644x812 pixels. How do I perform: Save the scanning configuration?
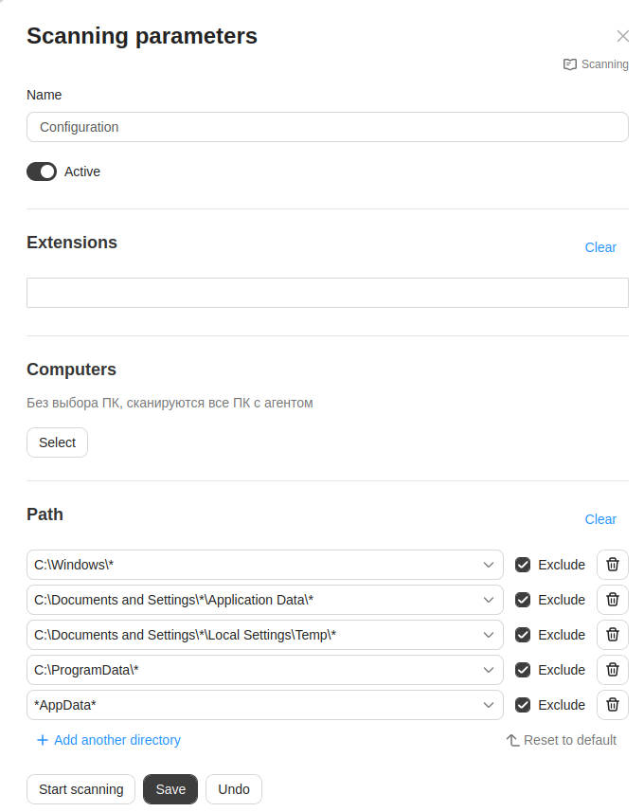[x=170, y=789]
